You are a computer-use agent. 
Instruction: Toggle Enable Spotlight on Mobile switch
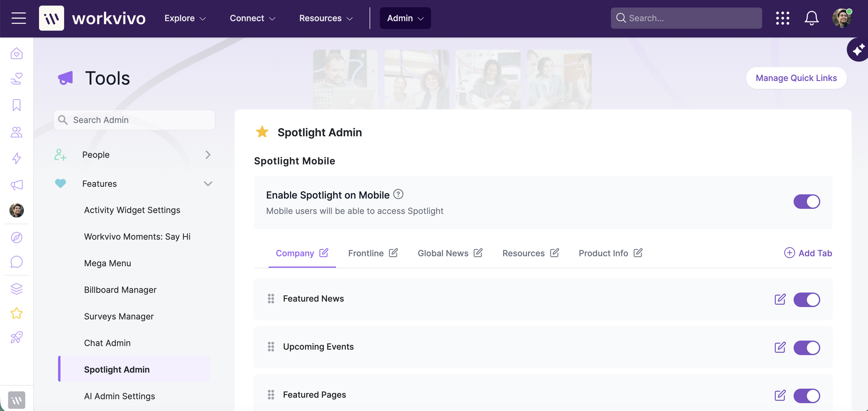coord(806,202)
